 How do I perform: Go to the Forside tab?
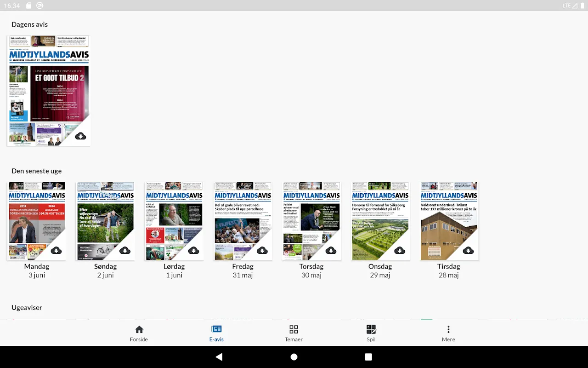[x=139, y=334]
